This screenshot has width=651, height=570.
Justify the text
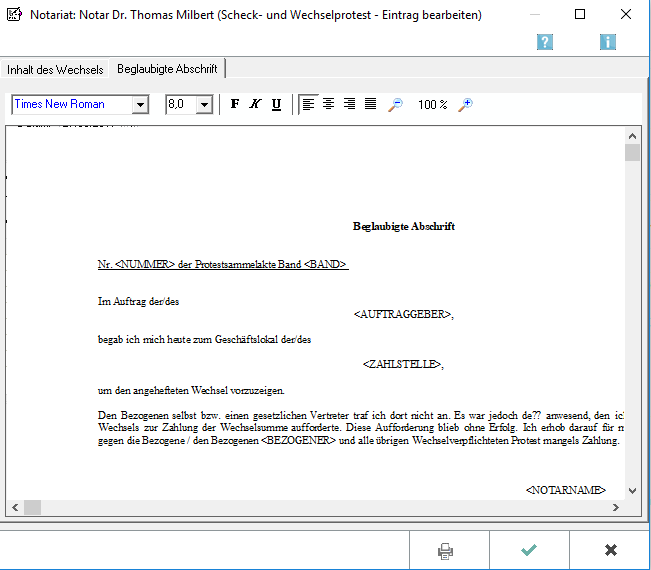(370, 104)
